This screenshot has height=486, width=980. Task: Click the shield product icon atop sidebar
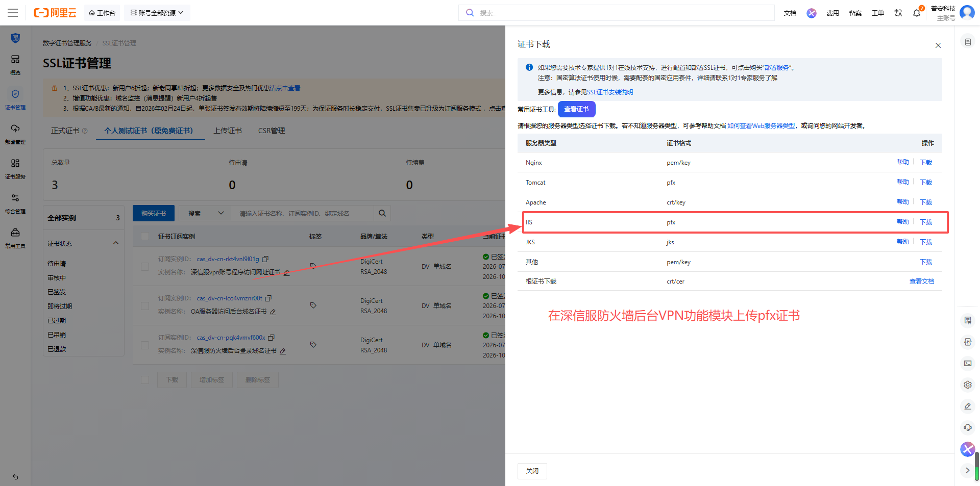click(x=15, y=38)
